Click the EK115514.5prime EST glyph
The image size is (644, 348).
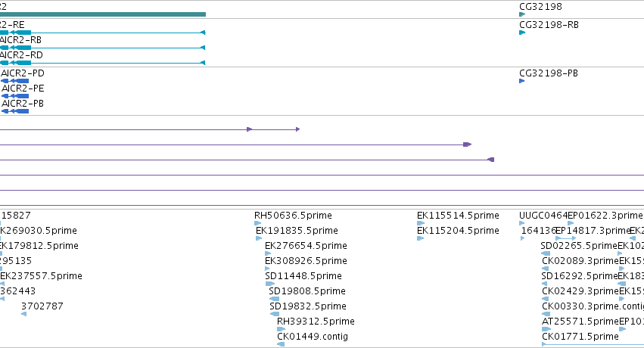point(421,223)
